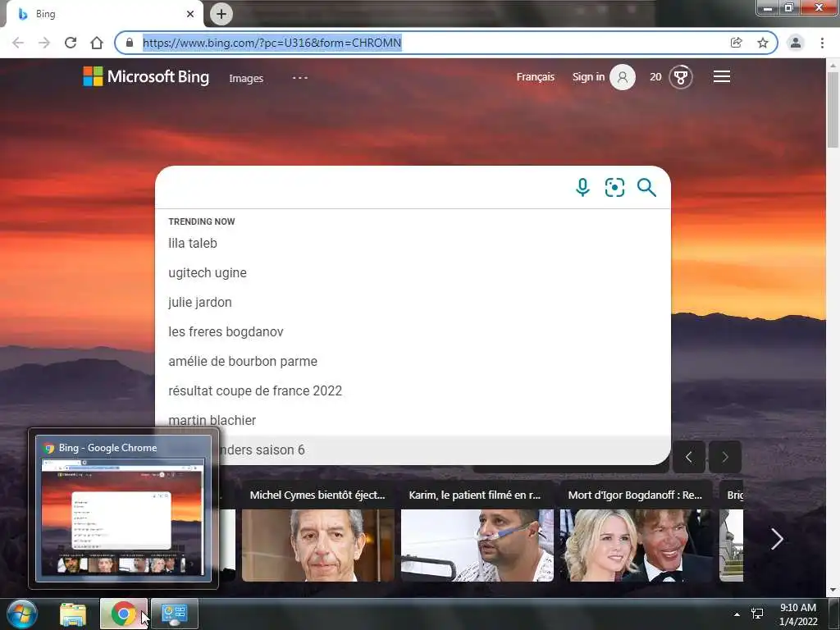Choose amélie de bourbon parme suggestion
840x630 pixels.
coord(413,361)
